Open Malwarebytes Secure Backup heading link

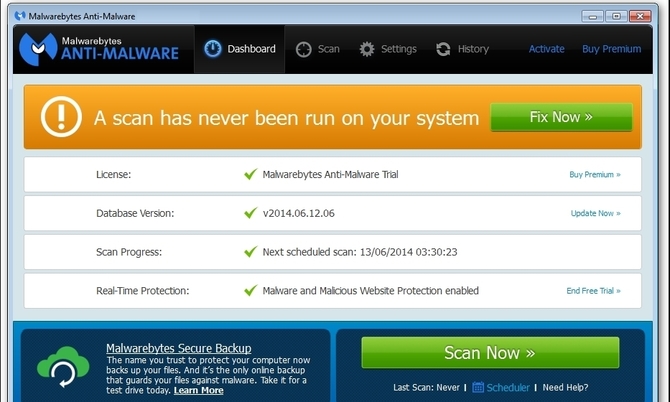tap(179, 348)
